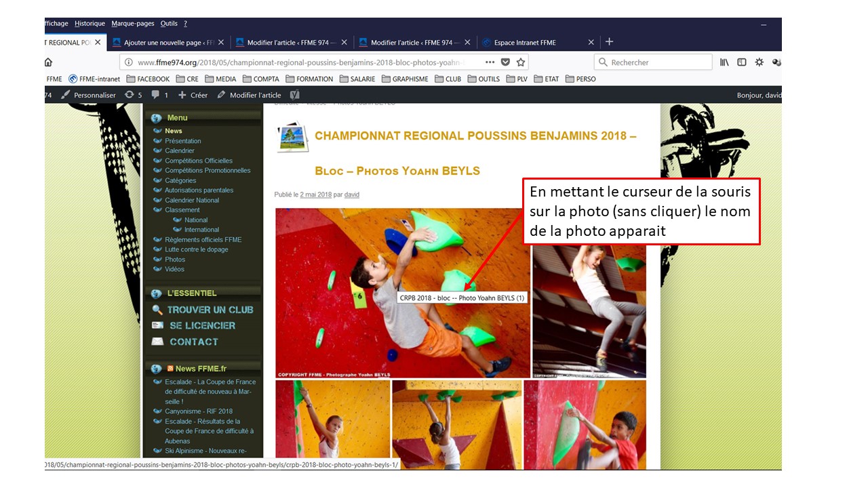
Task: Expand the GRAPHISME bookmarks folder
Action: coord(404,79)
